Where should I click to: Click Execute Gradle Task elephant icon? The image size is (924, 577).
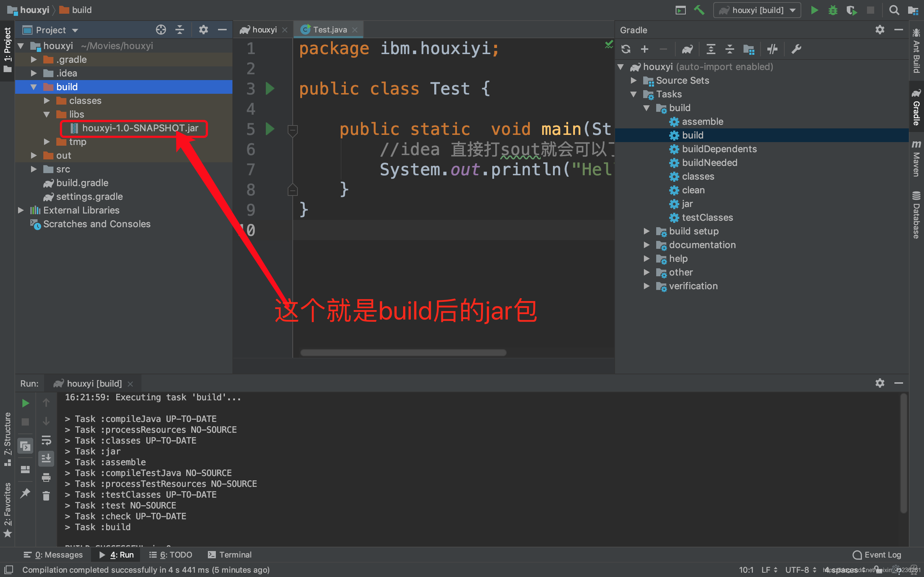click(x=687, y=49)
